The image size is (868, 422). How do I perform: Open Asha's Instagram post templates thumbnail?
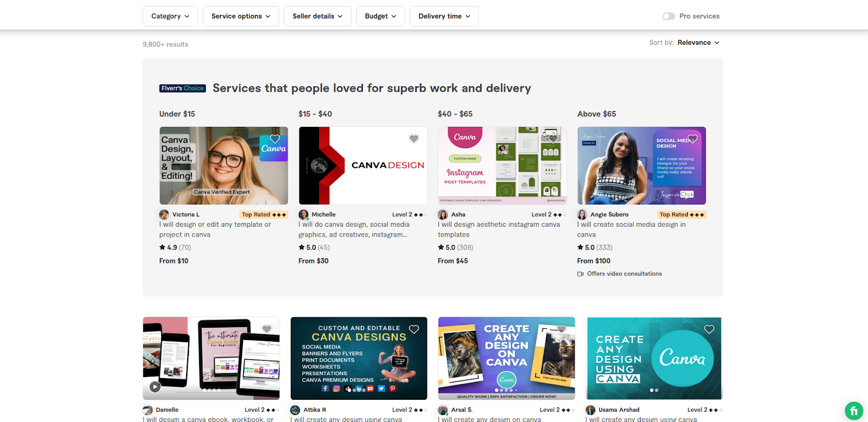502,165
